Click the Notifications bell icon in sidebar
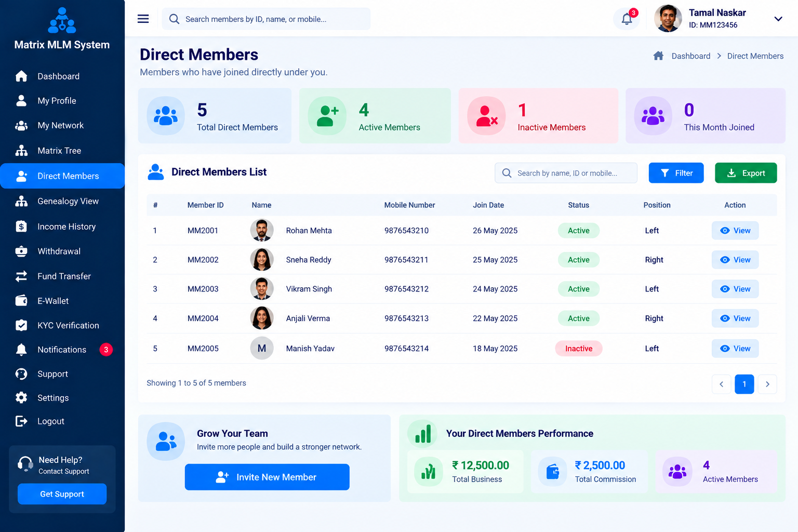The image size is (798, 532). coord(21,350)
